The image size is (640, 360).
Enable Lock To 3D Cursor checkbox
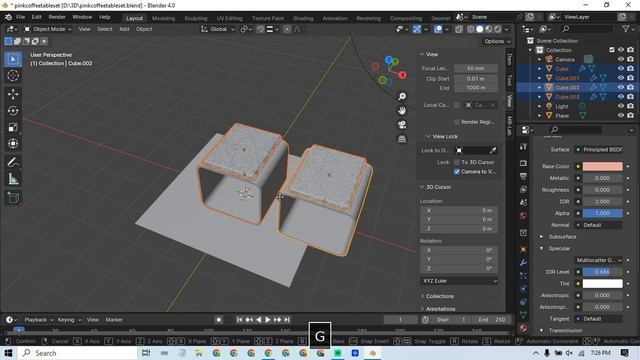(x=457, y=162)
